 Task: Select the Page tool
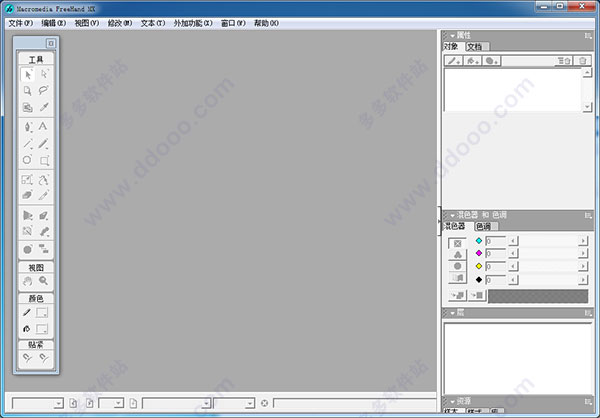(x=28, y=91)
